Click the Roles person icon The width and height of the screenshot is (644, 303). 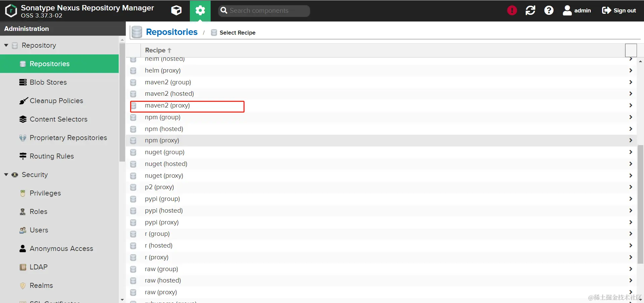pyautogui.click(x=23, y=212)
